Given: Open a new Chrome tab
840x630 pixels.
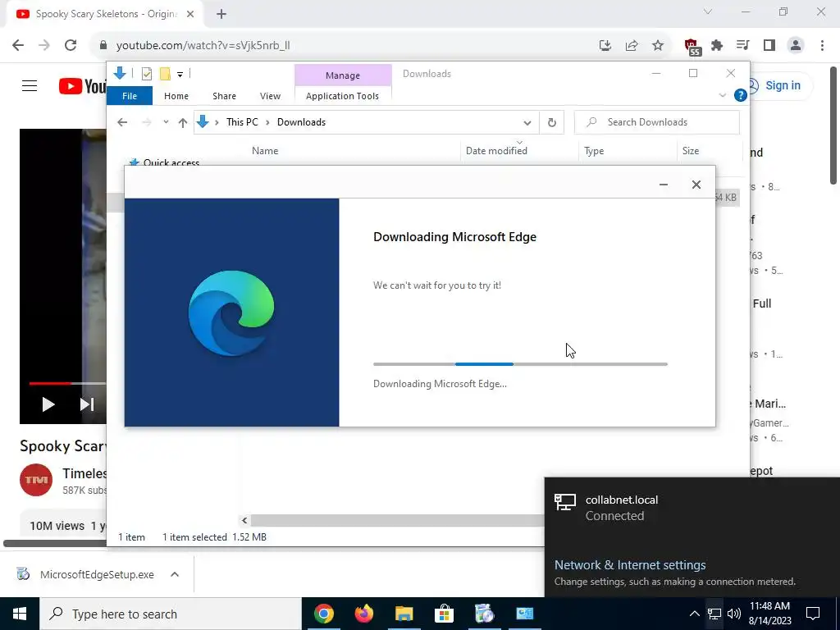Looking at the screenshot, I should (221, 15).
